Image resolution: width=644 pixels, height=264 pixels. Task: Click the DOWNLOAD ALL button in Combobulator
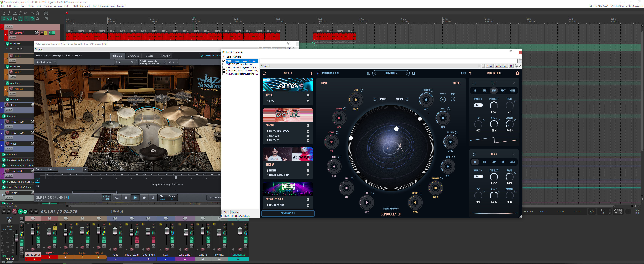[288, 213]
